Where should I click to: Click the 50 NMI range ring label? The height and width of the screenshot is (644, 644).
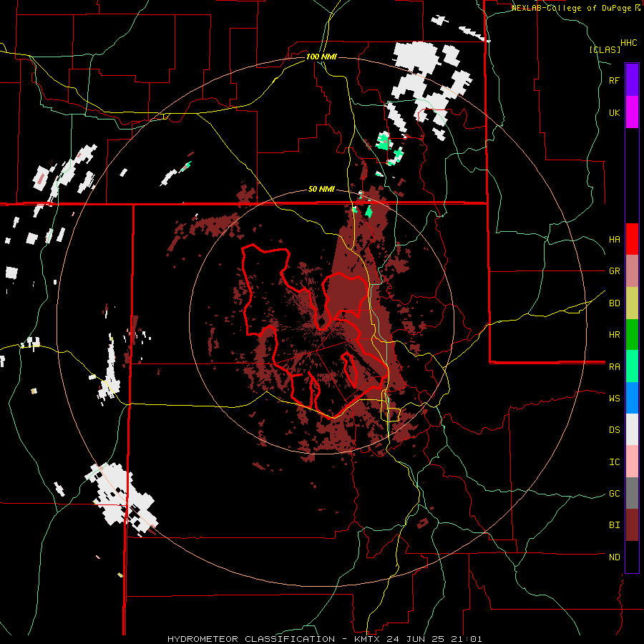[321, 190]
